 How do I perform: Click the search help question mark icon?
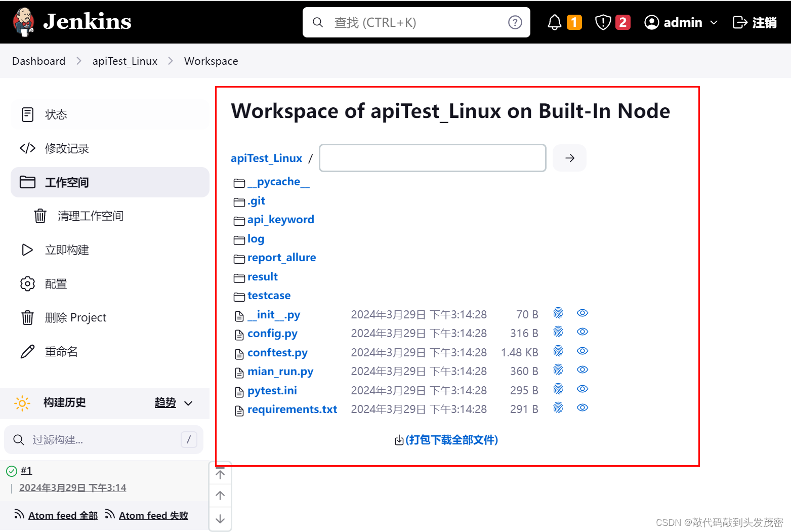(x=515, y=22)
